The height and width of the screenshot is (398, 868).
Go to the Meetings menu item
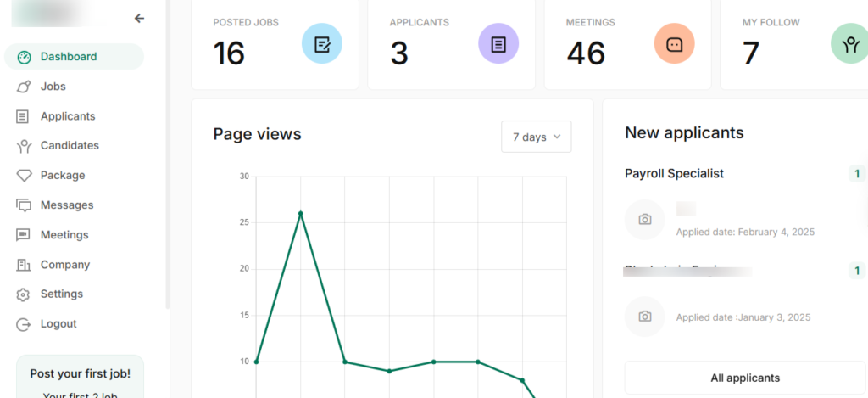tap(64, 235)
